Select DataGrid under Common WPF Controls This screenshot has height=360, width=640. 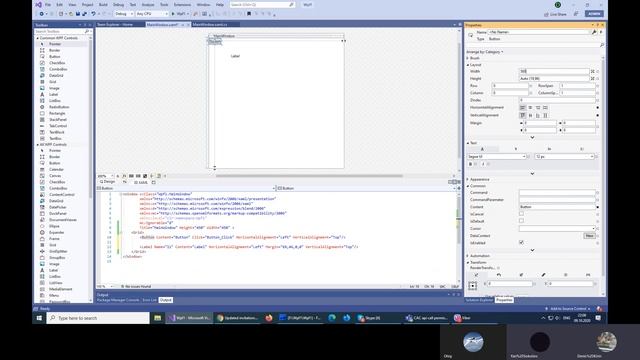tap(56, 76)
